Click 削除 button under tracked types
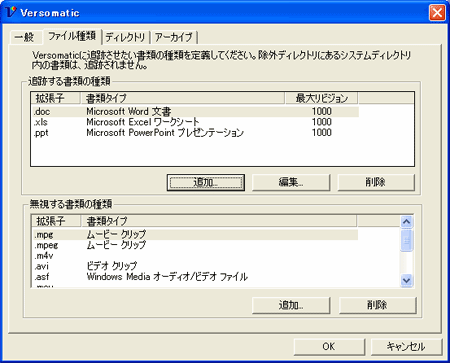The height and width of the screenshot is (363, 450). point(376,182)
